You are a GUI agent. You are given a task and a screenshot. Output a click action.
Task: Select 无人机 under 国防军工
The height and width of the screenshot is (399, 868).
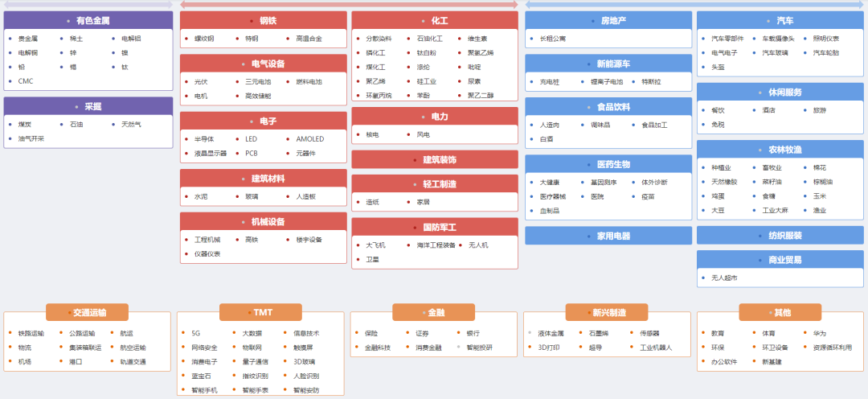point(478,245)
